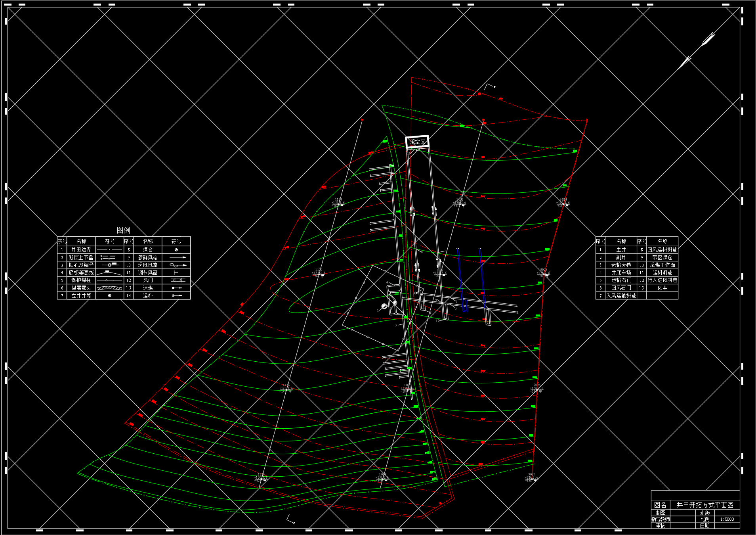Image resolution: width=756 pixels, height=535 pixels.
Task: Click the 1:5000 scale value
Action: click(727, 519)
